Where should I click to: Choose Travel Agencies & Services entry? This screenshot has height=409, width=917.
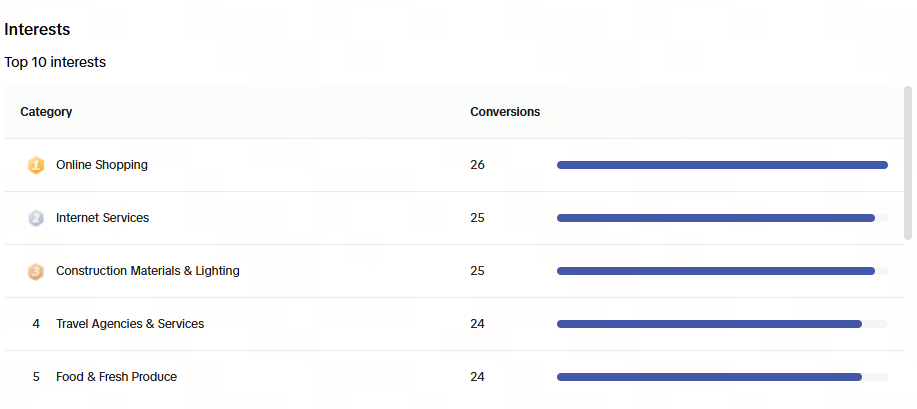[130, 324]
